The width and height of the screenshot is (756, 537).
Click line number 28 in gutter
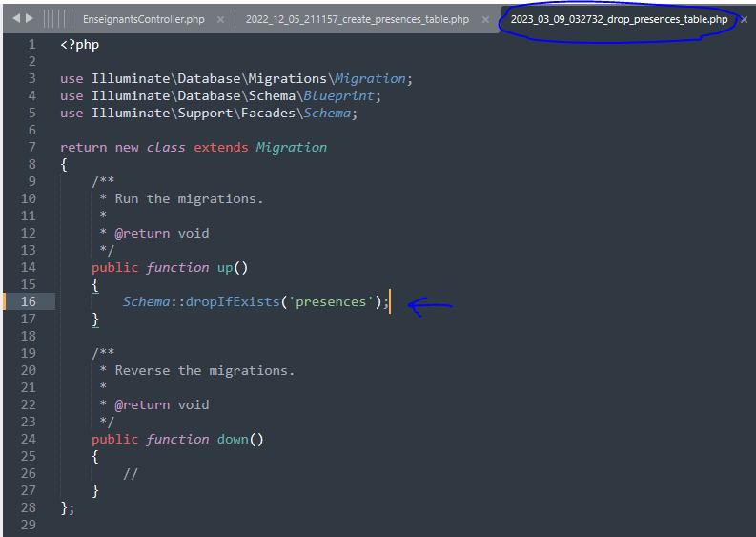coord(29,507)
